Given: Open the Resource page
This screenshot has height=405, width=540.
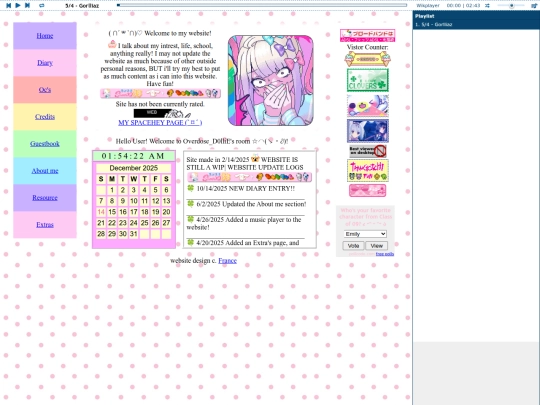Looking at the screenshot, I should tap(45, 197).
